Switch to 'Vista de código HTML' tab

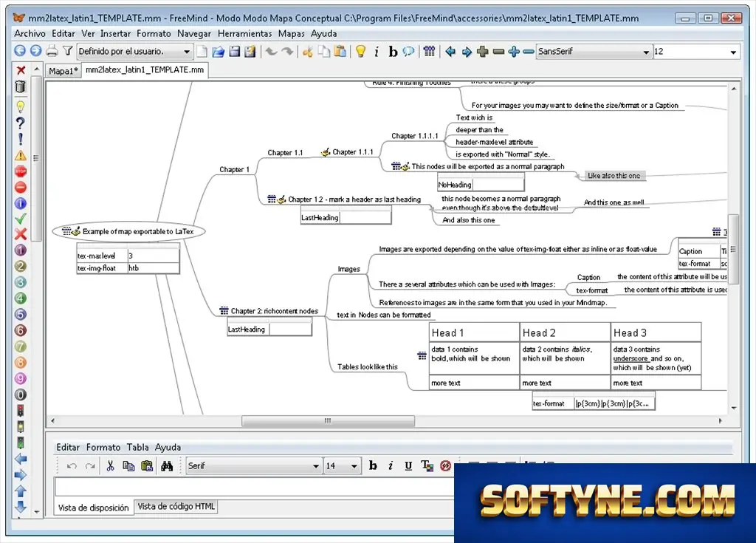point(176,507)
